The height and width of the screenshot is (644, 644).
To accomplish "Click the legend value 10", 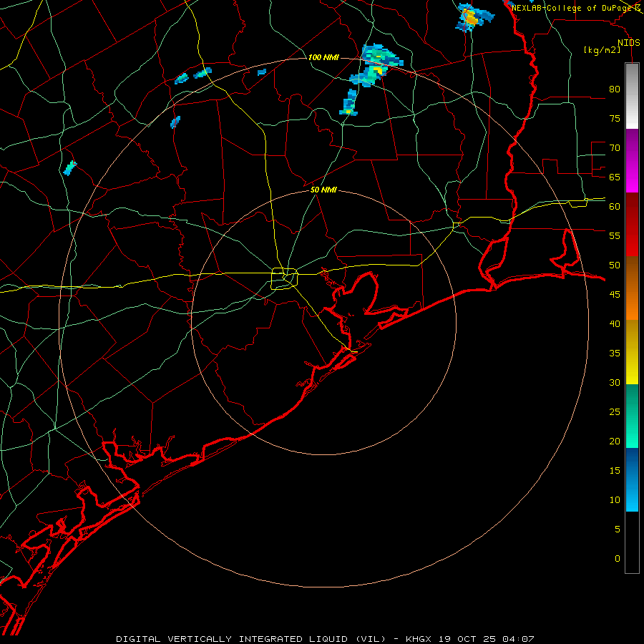I will (x=615, y=500).
